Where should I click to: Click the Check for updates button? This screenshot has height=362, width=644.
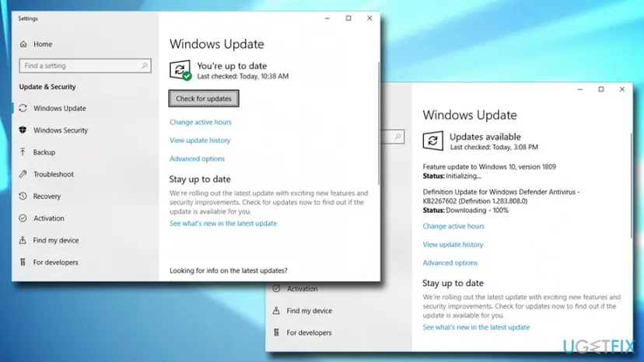coord(204,99)
